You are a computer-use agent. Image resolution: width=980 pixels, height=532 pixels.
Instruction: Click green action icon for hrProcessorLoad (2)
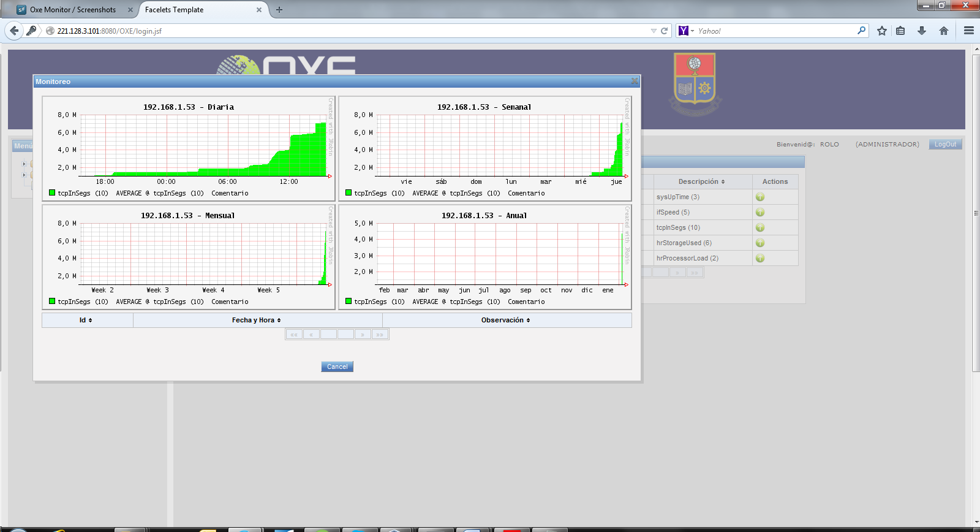(x=760, y=258)
